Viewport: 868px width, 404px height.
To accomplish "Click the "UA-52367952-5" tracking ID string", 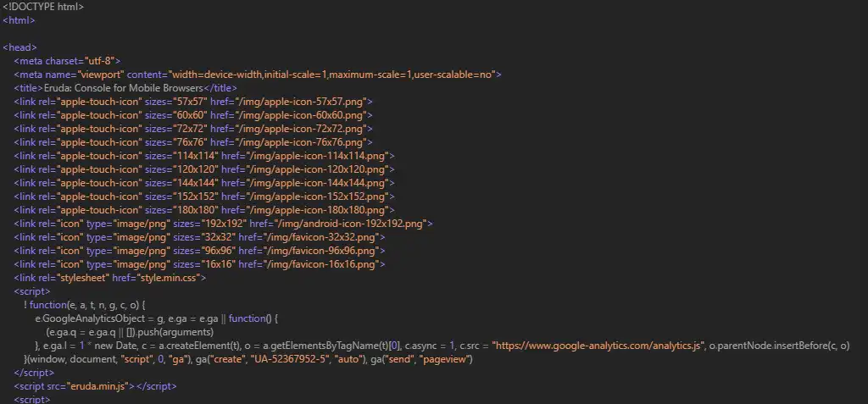I will (x=288, y=359).
